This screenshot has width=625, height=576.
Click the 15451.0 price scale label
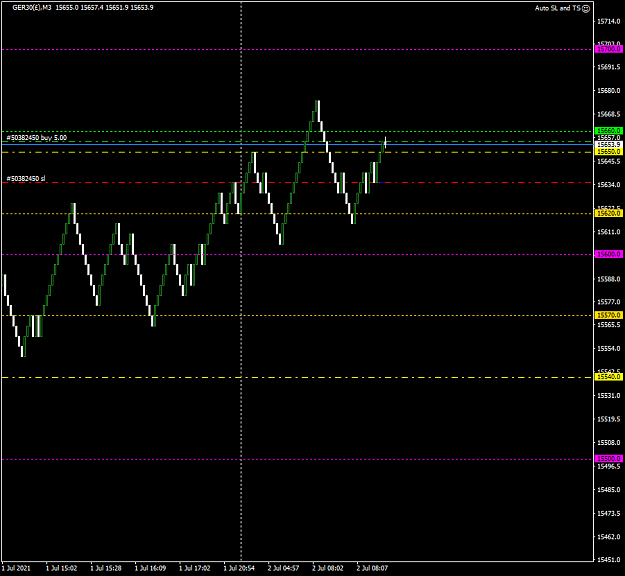tap(609, 560)
